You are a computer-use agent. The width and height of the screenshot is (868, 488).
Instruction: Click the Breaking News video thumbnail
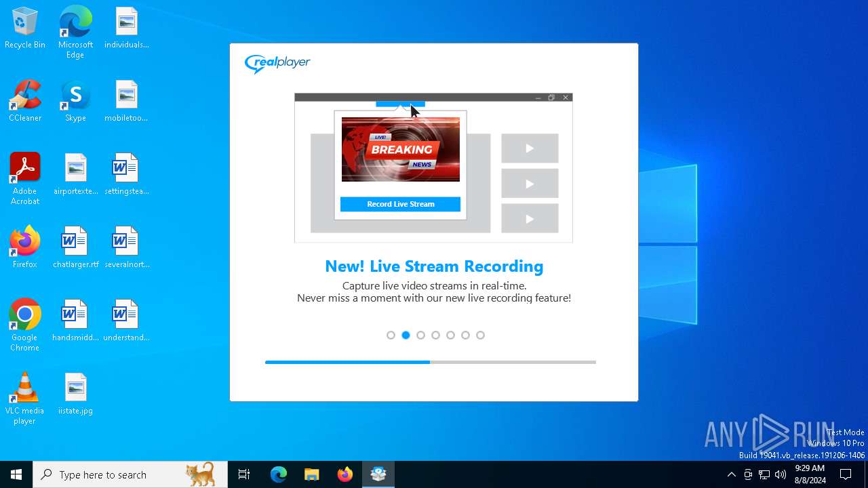[401, 149]
